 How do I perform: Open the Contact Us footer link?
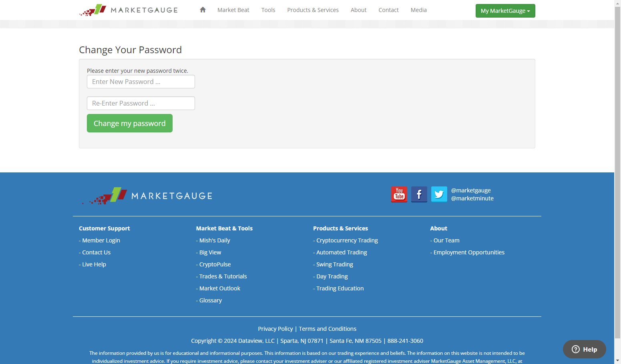(96, 252)
